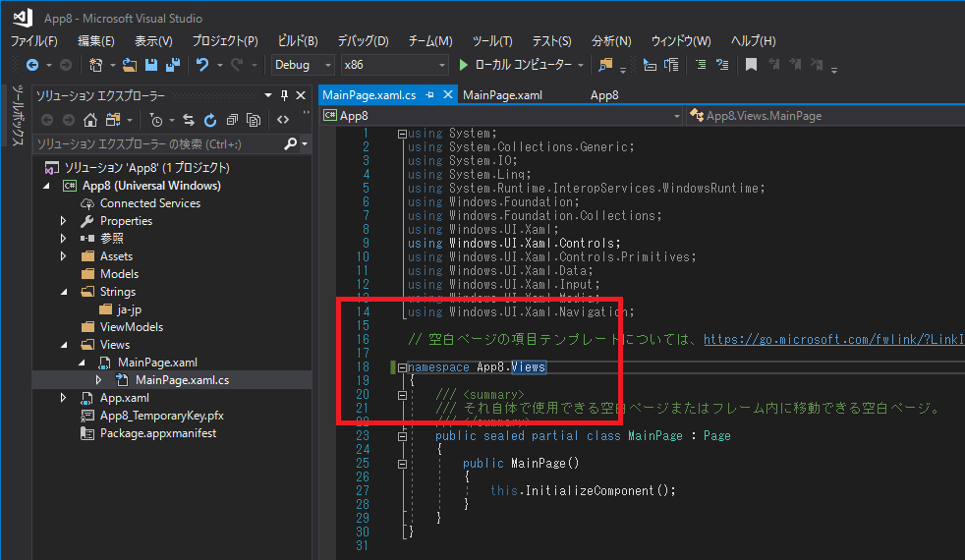Go to Solution Explorer Home view
This screenshot has height=560, width=965.
click(90, 120)
